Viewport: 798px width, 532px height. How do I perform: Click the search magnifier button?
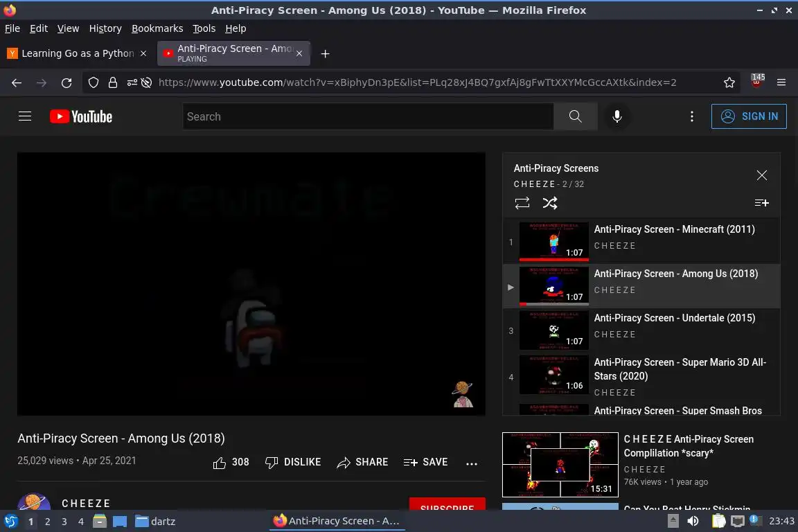pos(575,116)
